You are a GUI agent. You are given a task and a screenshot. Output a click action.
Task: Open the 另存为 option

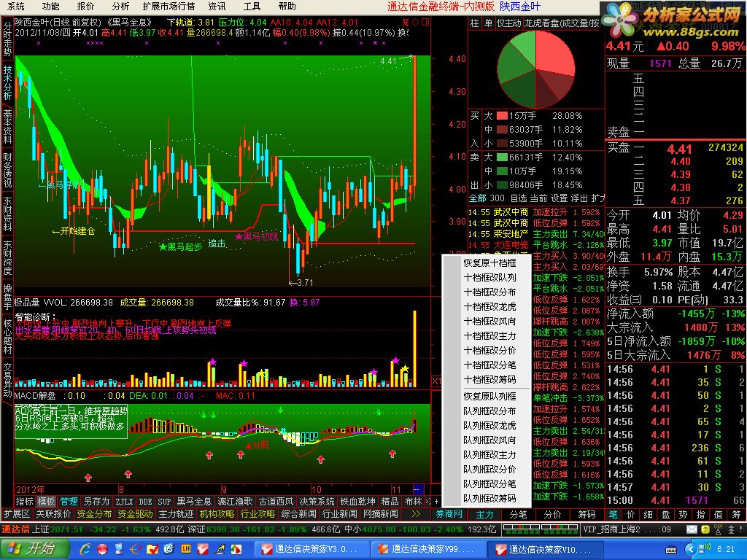(96, 502)
